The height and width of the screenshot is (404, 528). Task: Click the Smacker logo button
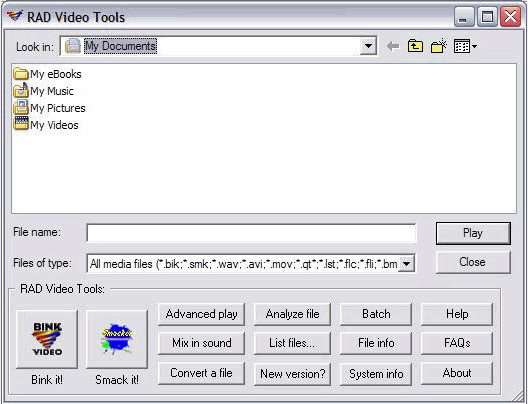(117, 339)
